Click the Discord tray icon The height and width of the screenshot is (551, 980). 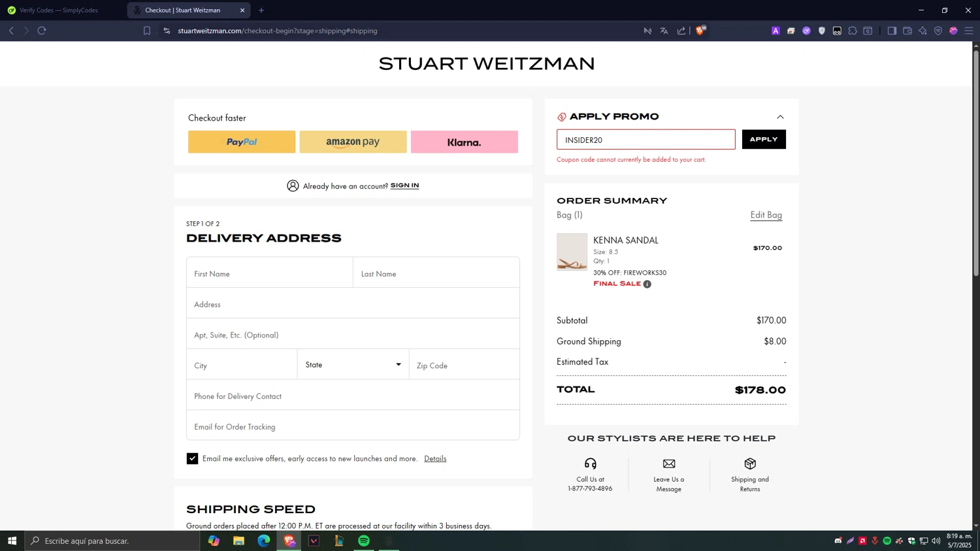[838, 541]
